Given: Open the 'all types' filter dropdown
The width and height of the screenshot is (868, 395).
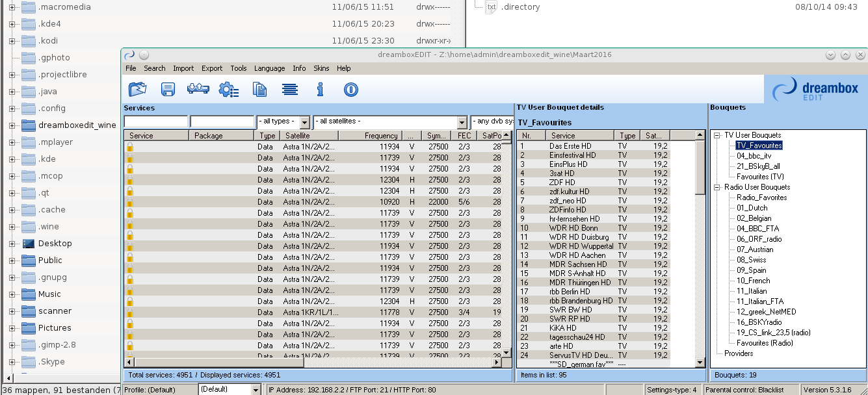Looking at the screenshot, I should click(x=304, y=122).
